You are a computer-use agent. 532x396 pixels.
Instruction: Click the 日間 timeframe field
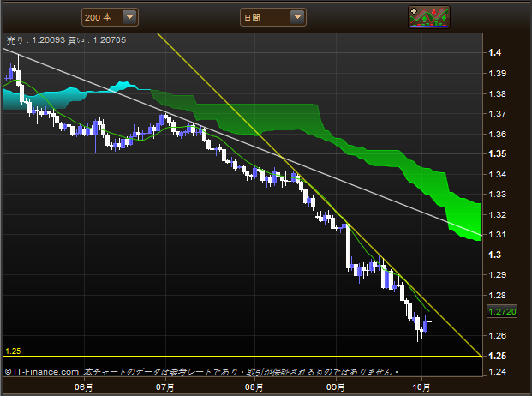pos(272,17)
